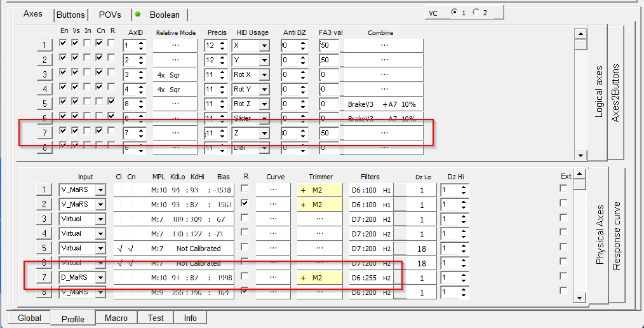Click the FA3 val field of logical axis 7

(x=329, y=133)
